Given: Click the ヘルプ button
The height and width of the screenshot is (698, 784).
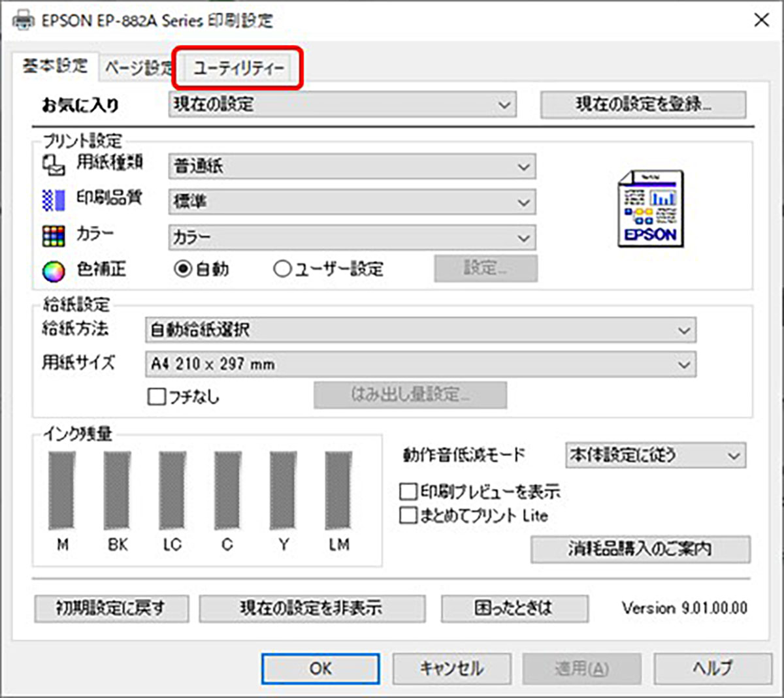Looking at the screenshot, I should coord(713,669).
